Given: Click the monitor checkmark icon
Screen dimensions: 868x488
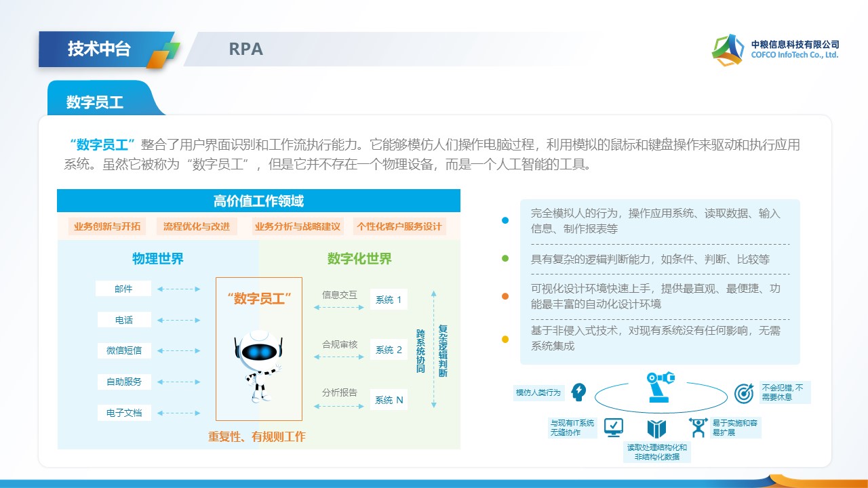Looking at the screenshot, I should [x=613, y=427].
